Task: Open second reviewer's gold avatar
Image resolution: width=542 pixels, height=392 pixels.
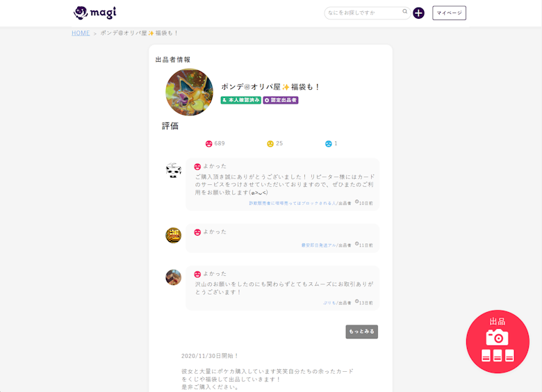Action: point(173,236)
